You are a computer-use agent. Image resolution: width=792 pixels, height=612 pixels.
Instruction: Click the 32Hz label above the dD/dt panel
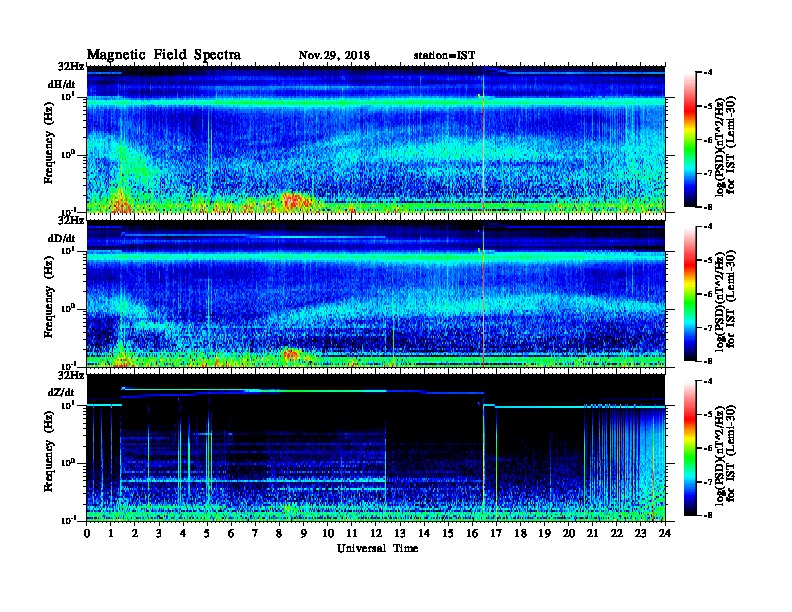click(x=71, y=221)
